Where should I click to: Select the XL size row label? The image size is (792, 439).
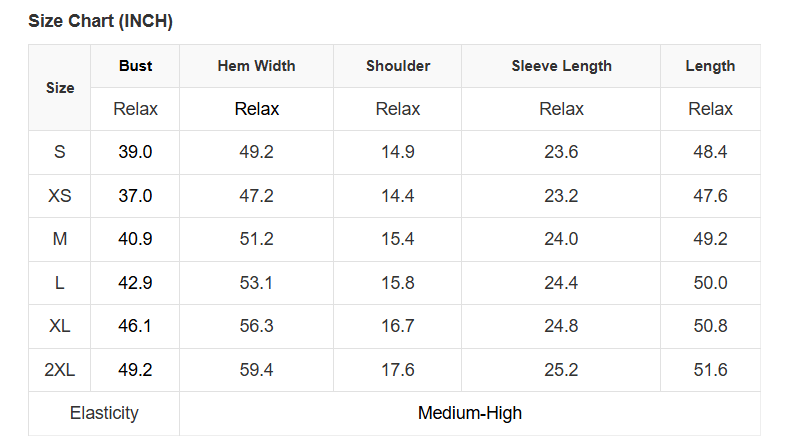[60, 327]
